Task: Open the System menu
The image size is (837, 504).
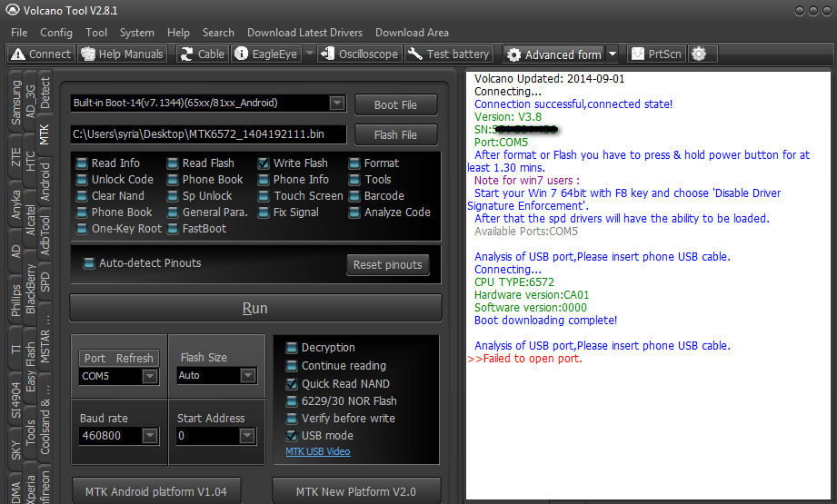Action: [x=136, y=33]
